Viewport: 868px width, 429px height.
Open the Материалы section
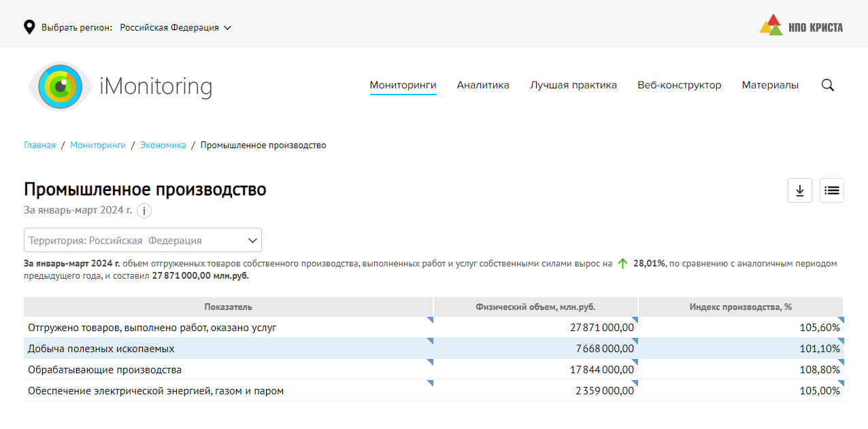coord(770,85)
